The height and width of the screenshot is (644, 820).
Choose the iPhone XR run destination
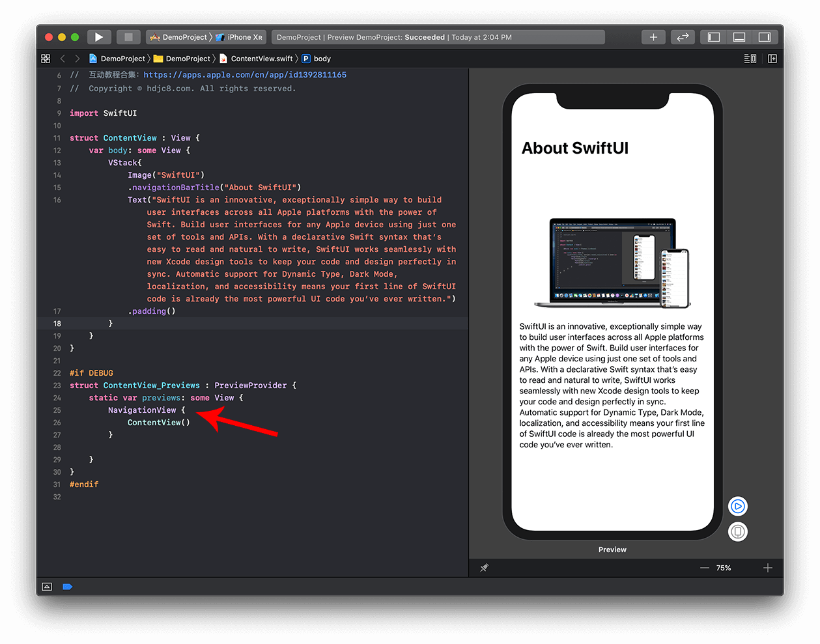[239, 37]
